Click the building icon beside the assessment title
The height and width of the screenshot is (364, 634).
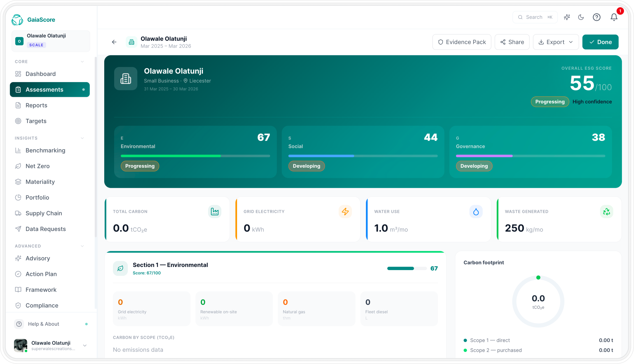tap(131, 42)
